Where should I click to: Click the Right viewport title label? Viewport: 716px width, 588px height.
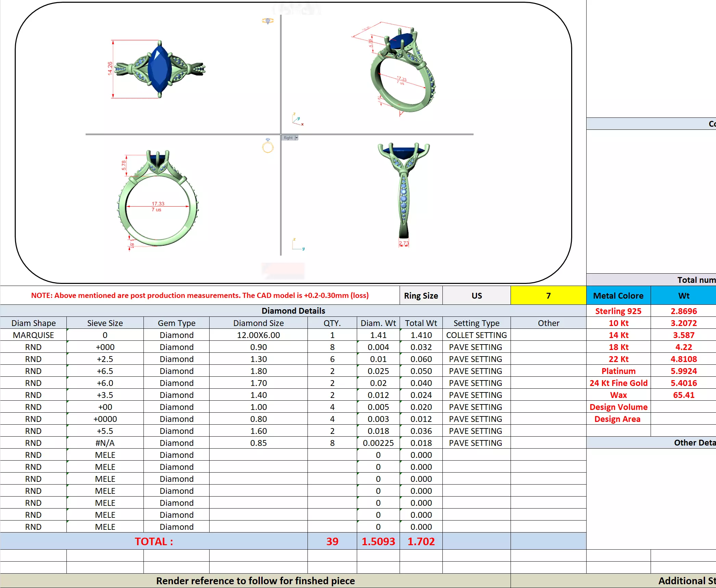[288, 138]
